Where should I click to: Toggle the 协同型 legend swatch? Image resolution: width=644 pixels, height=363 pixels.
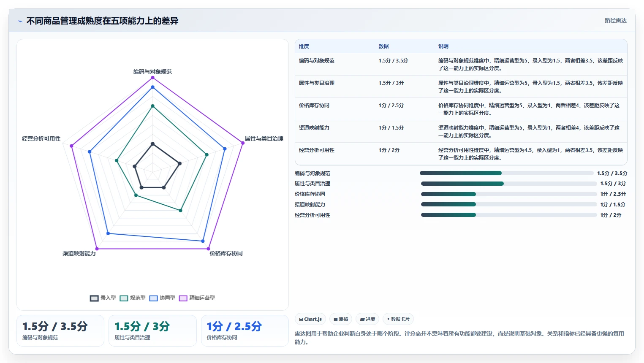pos(153,298)
